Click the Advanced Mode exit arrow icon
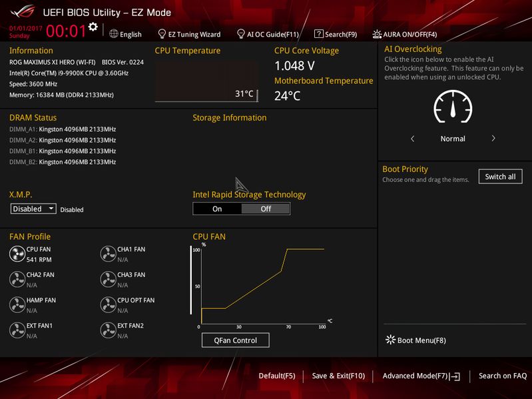 [455, 376]
